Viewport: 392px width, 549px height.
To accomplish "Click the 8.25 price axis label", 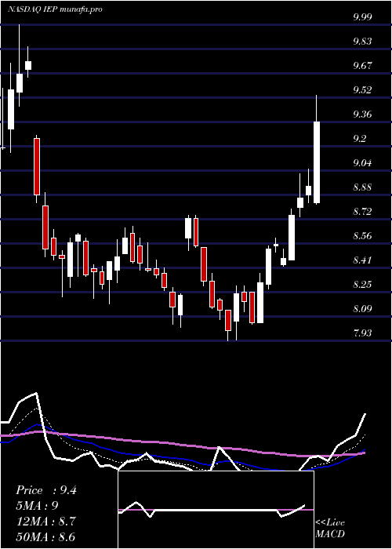I will pos(362,284).
